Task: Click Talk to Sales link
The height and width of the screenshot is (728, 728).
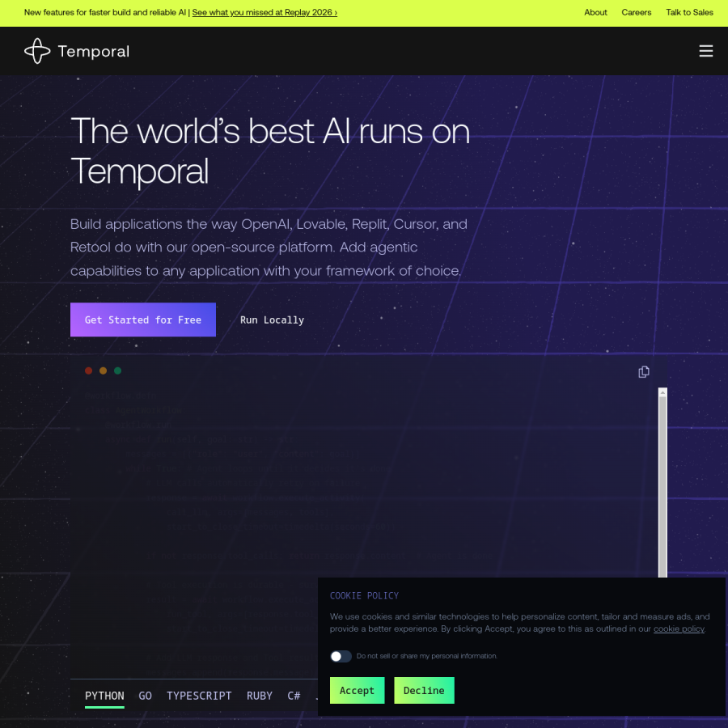Action: [x=689, y=12]
